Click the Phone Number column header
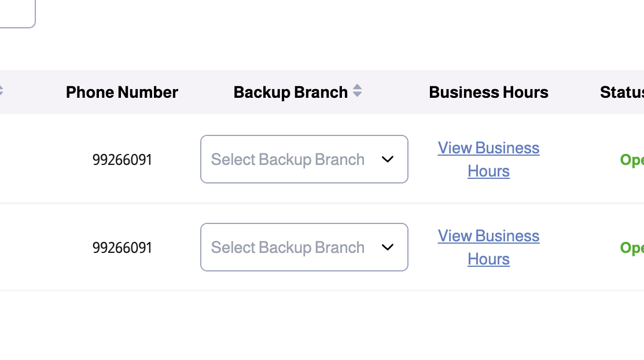The width and height of the screenshot is (644, 360). pyautogui.click(x=122, y=92)
